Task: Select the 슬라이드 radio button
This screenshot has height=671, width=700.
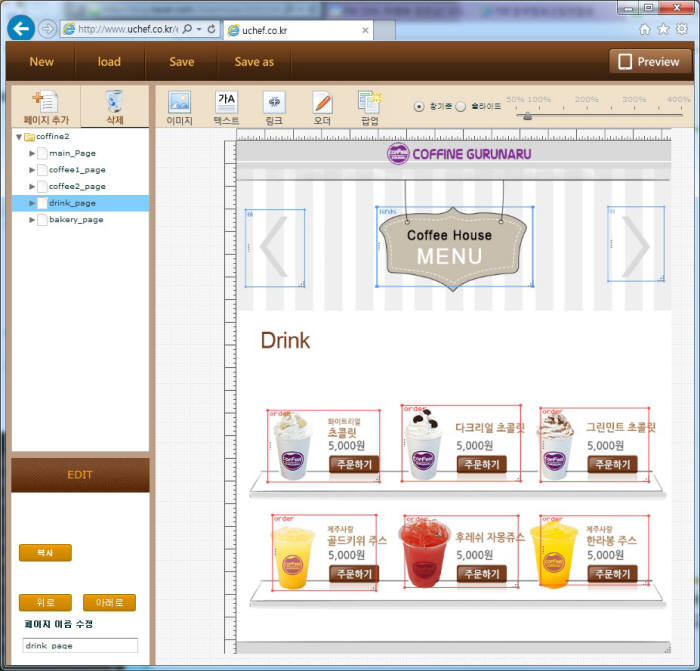Action: tap(461, 106)
